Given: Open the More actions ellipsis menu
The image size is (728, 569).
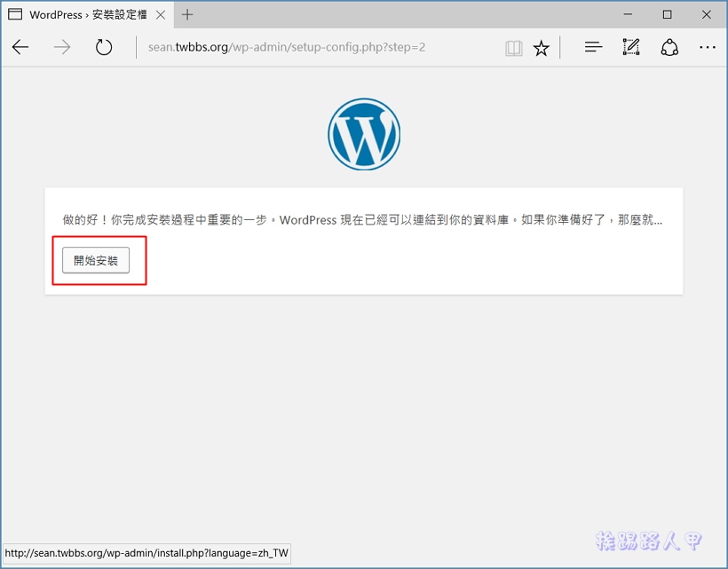Looking at the screenshot, I should pyautogui.click(x=707, y=47).
